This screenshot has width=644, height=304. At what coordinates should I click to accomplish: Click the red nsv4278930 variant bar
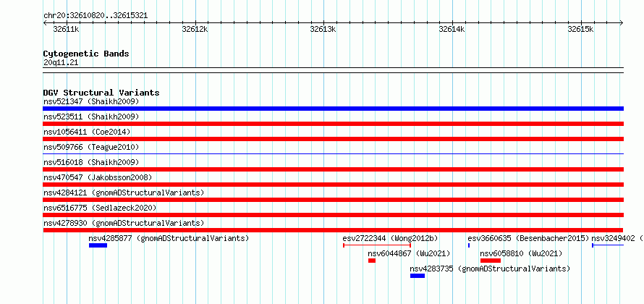333,230
